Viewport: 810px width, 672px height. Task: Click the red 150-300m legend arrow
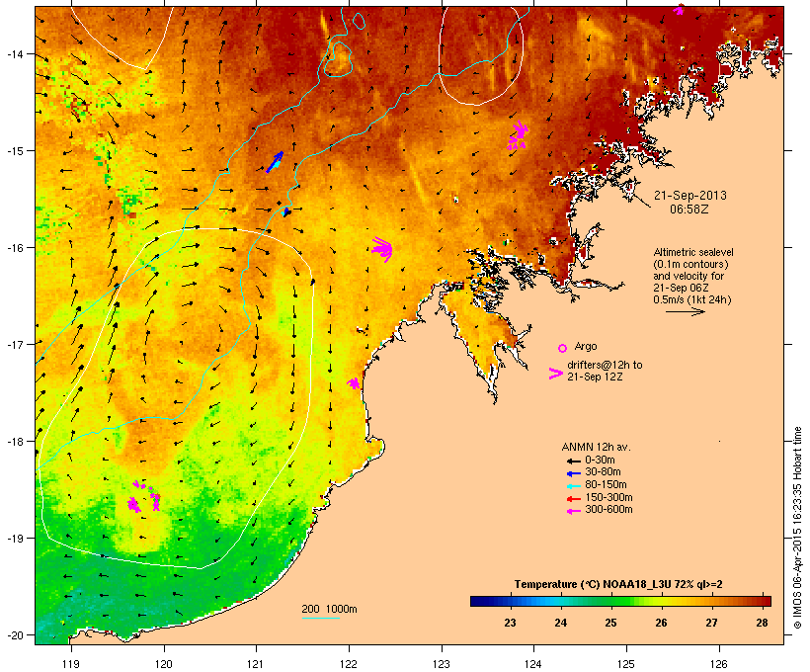pyautogui.click(x=573, y=498)
